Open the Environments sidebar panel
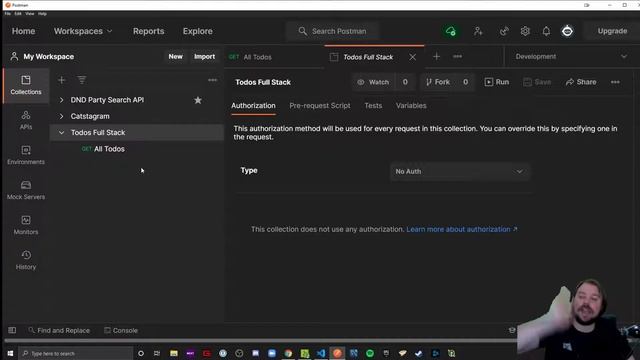Screen dimensions: 640x360 coord(26,156)
